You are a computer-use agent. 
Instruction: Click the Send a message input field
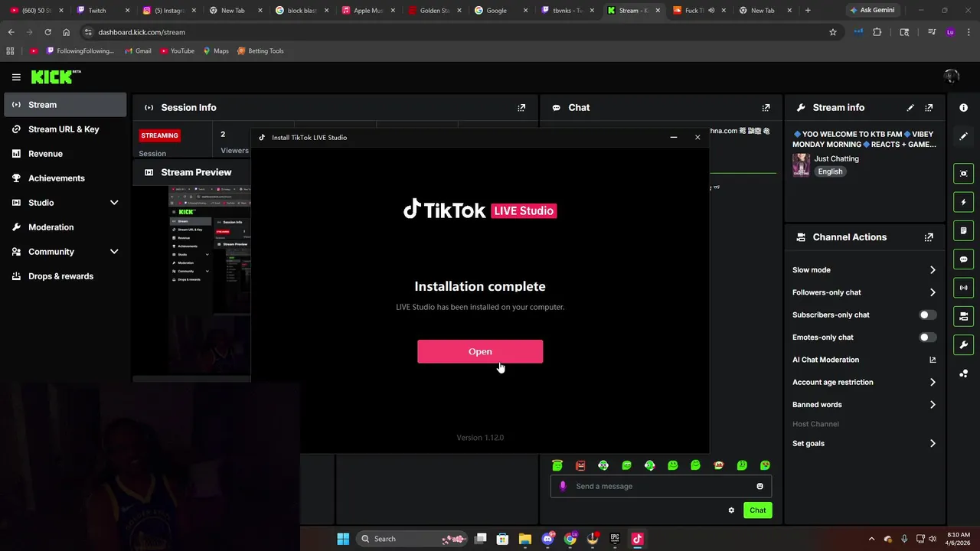pyautogui.click(x=661, y=486)
